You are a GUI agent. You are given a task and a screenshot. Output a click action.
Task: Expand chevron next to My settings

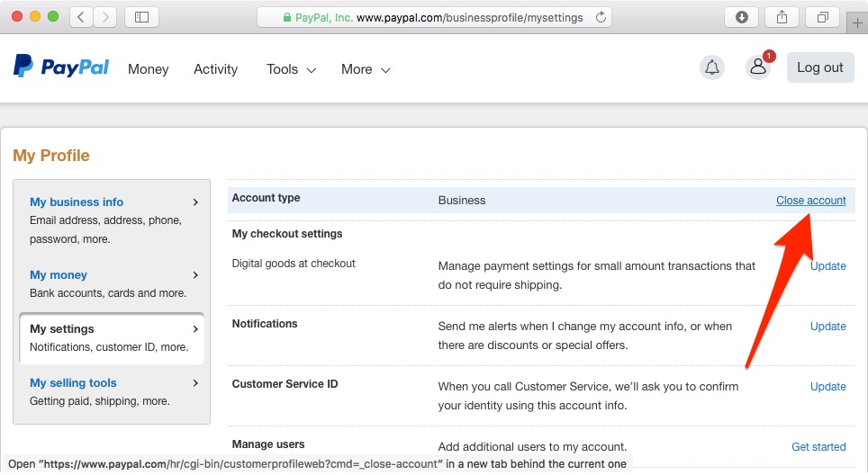pyautogui.click(x=195, y=329)
